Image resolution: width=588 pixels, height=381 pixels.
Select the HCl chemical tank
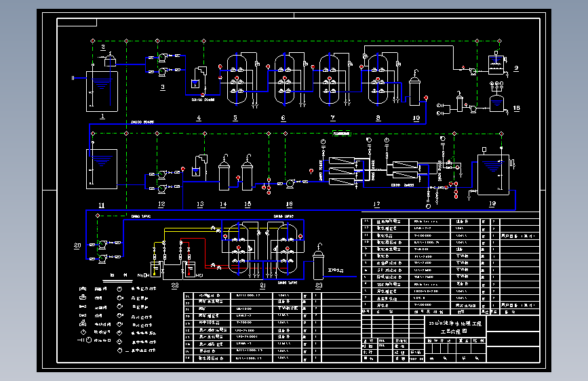point(190,269)
